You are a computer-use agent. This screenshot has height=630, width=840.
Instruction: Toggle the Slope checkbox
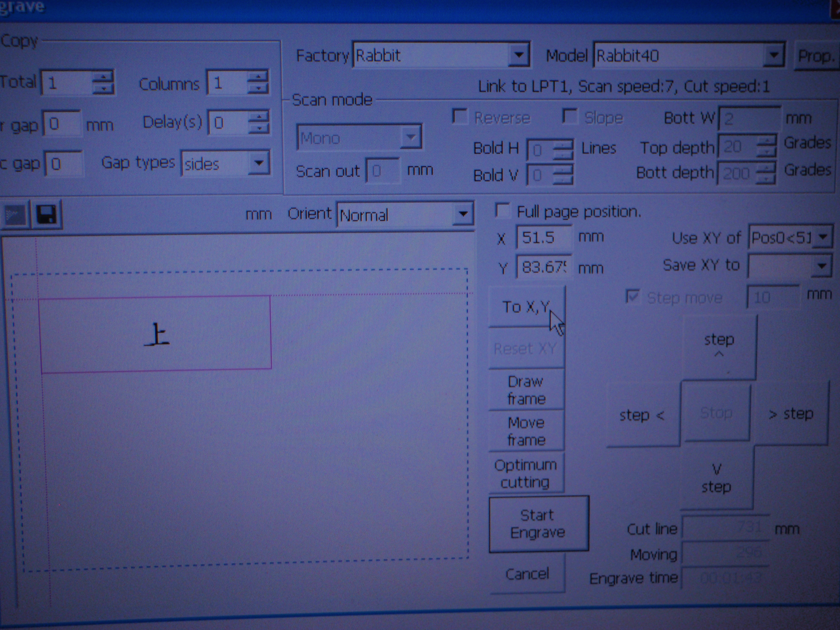pyautogui.click(x=570, y=116)
